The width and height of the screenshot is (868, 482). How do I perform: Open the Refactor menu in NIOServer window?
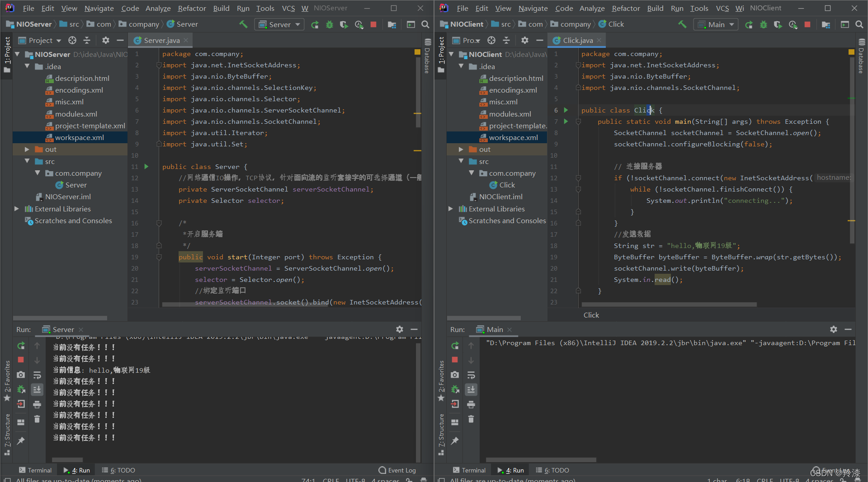click(192, 8)
